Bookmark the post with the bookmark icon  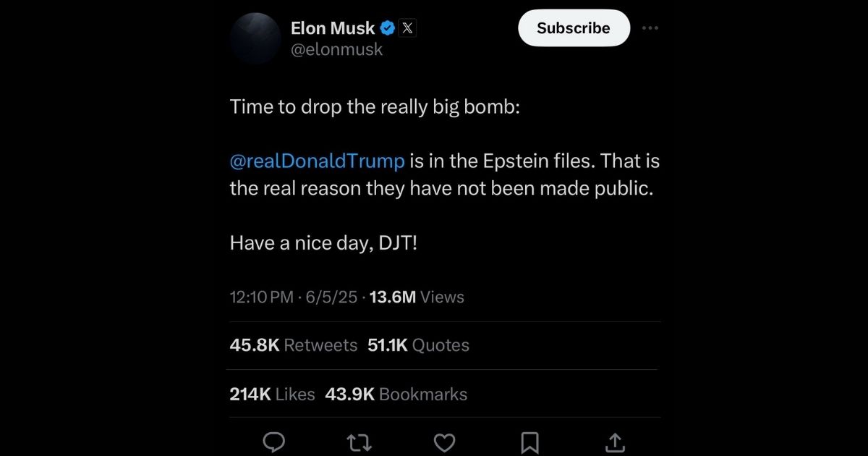point(529,442)
